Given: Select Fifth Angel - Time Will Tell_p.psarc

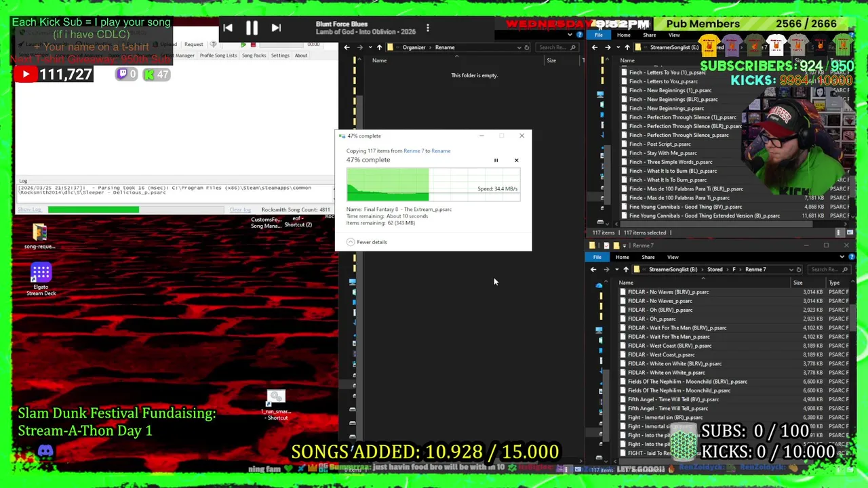Looking at the screenshot, I should pos(664,409).
